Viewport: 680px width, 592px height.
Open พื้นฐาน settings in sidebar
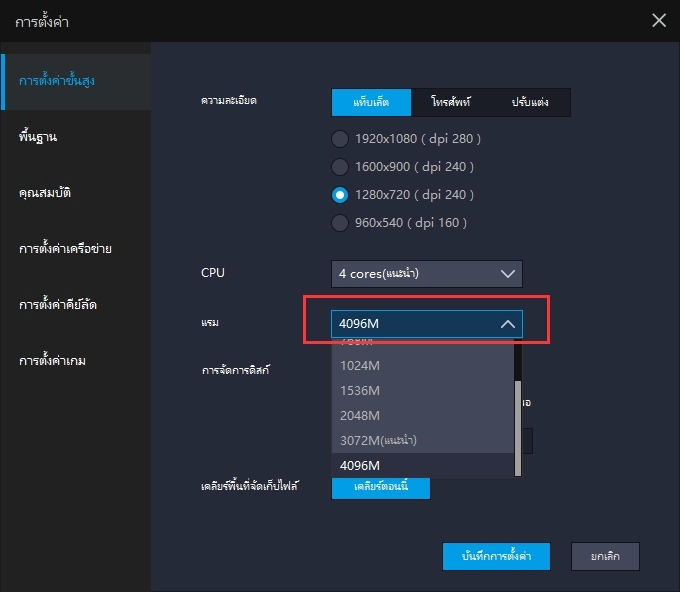(38, 137)
